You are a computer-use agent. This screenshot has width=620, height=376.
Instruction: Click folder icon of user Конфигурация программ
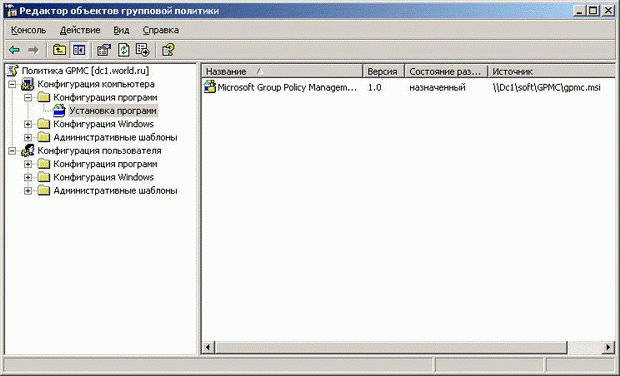pyautogui.click(x=43, y=164)
